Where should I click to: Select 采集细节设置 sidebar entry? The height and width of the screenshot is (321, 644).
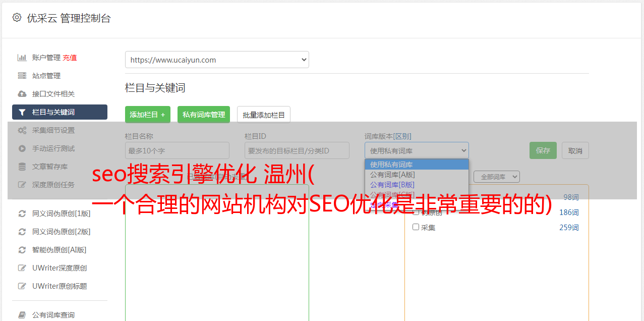point(53,130)
